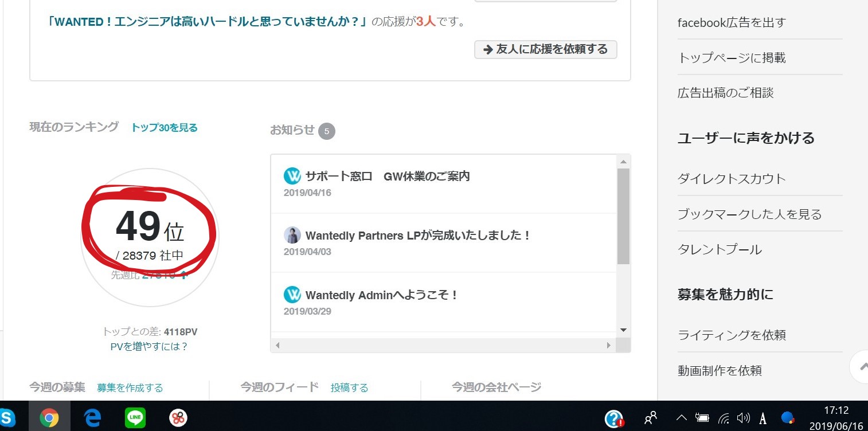Click the 今週のフィード heading
Image resolution: width=868 pixels, height=431 pixels.
(279, 387)
